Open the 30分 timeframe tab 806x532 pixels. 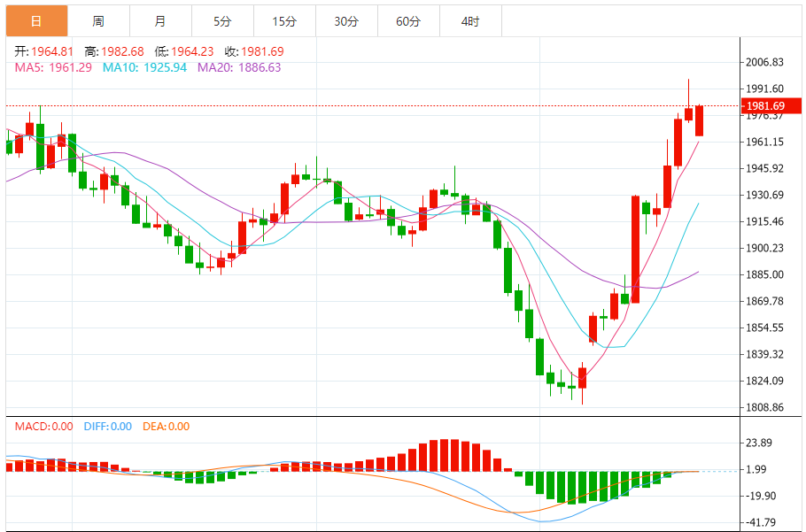pyautogui.click(x=346, y=21)
